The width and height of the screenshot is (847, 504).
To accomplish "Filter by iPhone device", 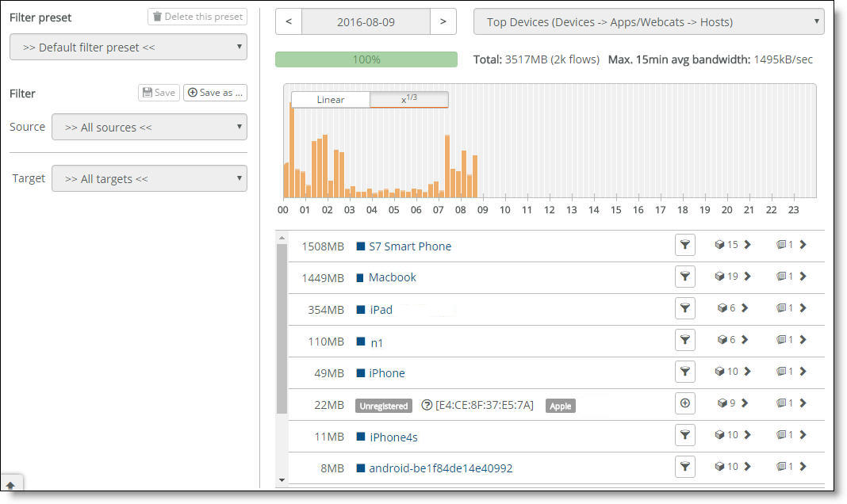I will [x=685, y=372].
